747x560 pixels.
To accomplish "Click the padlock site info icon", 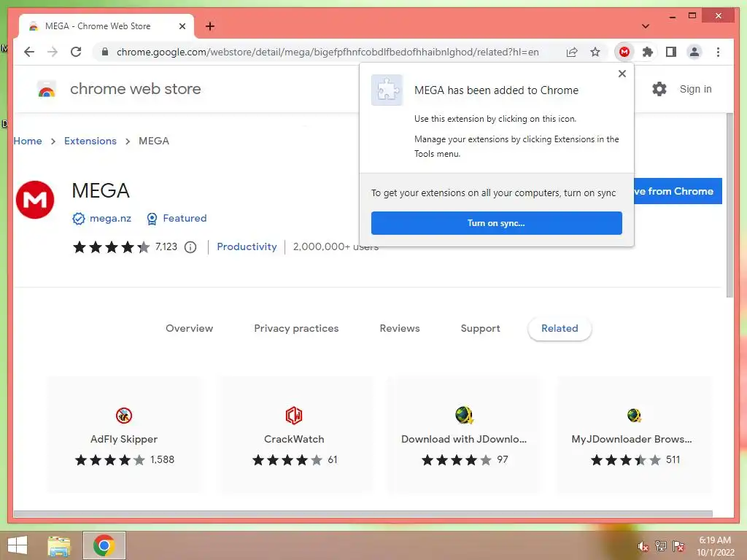I will [x=105, y=52].
